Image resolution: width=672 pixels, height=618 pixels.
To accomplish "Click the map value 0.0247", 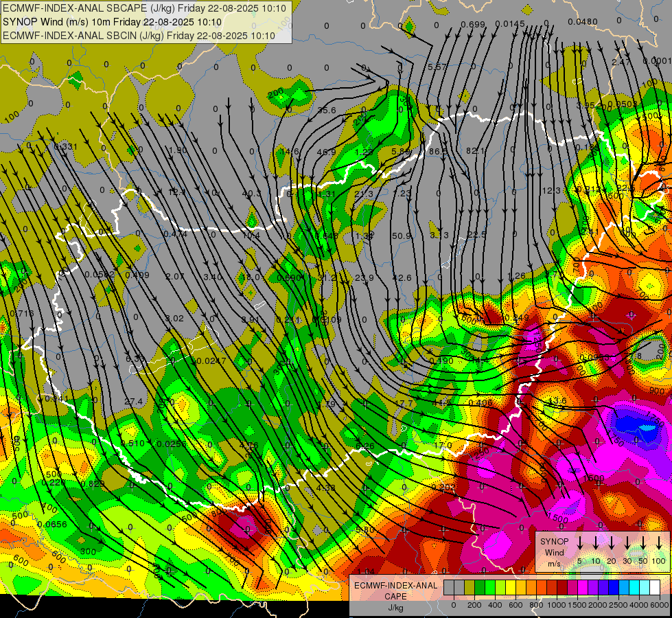I will coord(211,361).
